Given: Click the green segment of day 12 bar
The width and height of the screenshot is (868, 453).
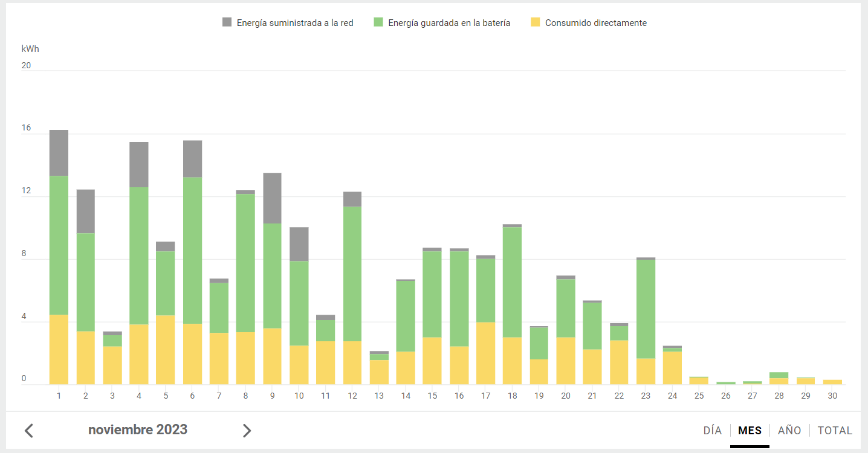Looking at the screenshot, I should pos(352,274).
